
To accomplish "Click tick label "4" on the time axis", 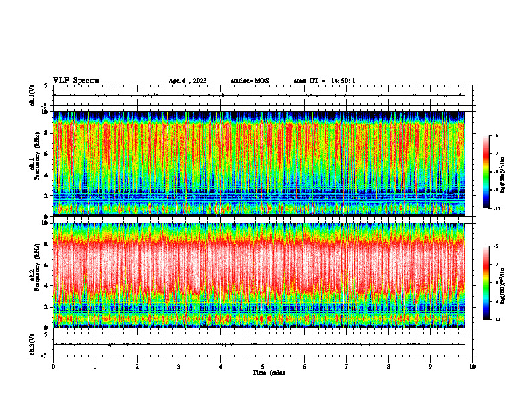I will (221, 367).
